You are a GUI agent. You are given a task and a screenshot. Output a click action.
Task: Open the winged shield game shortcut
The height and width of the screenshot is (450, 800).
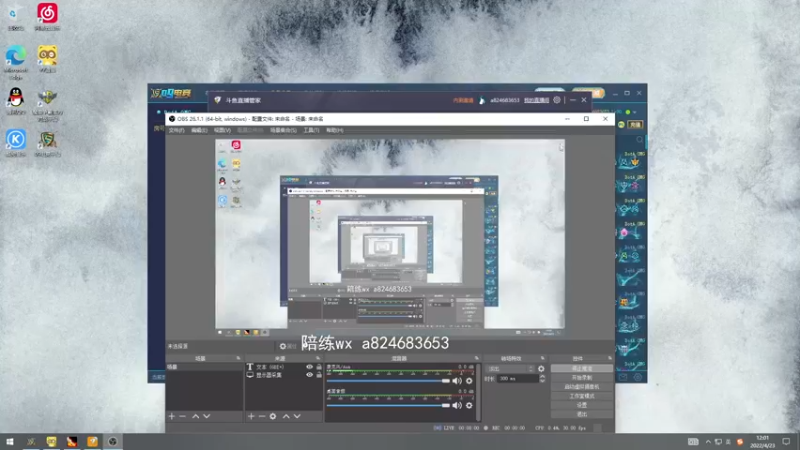point(47,105)
